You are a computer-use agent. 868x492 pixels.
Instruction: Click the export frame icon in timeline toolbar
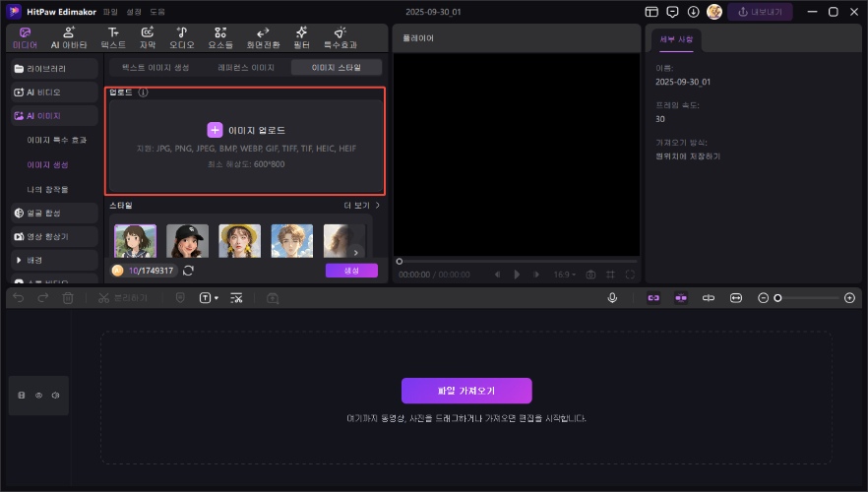tap(273, 298)
